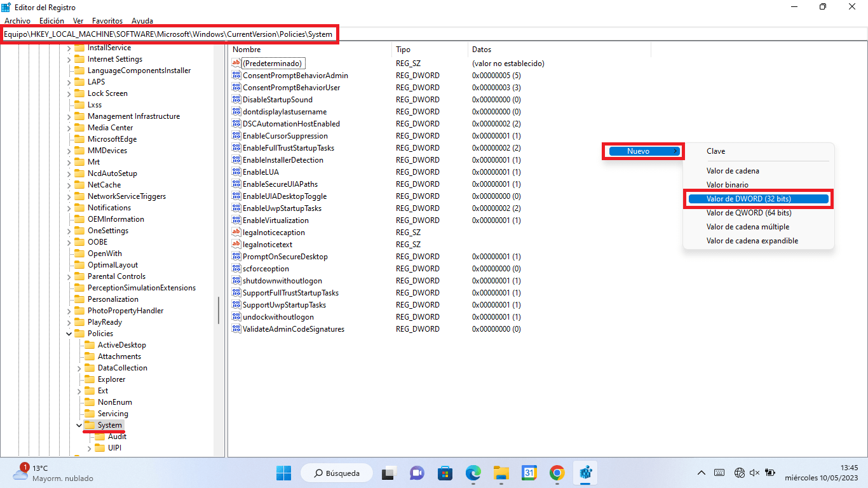Open Microsoft Store from taskbar
Screen dimensions: 868x488
(x=445, y=473)
